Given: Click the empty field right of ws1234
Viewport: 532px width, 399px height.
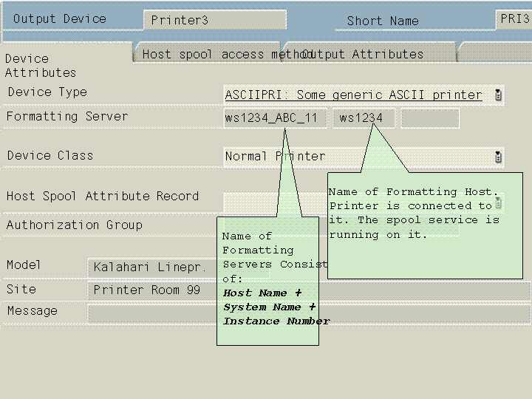Looking at the screenshot, I should 429,118.
